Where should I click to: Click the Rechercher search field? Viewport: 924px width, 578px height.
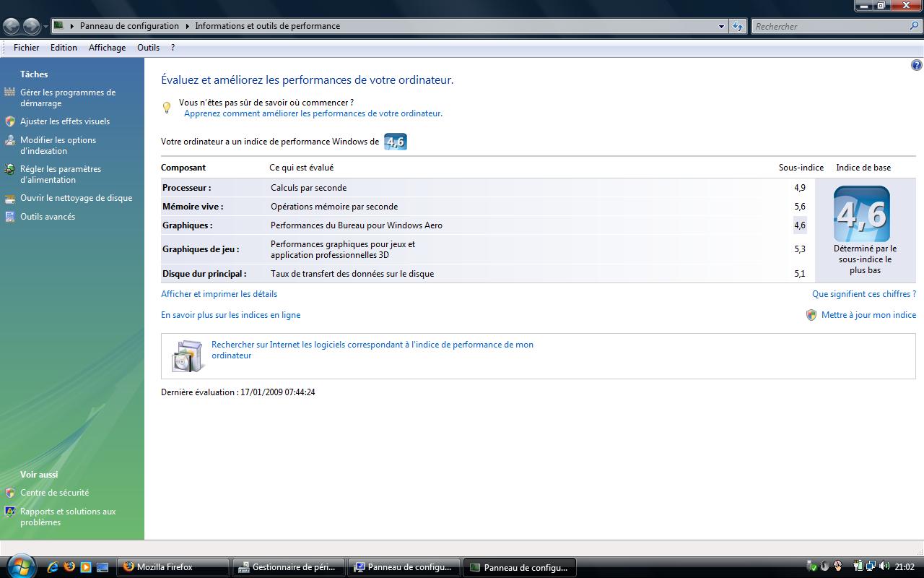click(x=830, y=26)
